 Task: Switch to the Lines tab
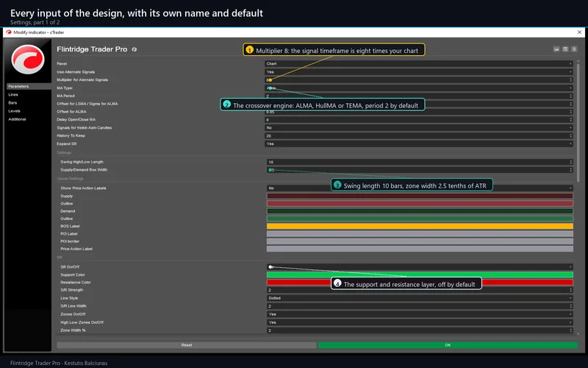[x=13, y=95]
